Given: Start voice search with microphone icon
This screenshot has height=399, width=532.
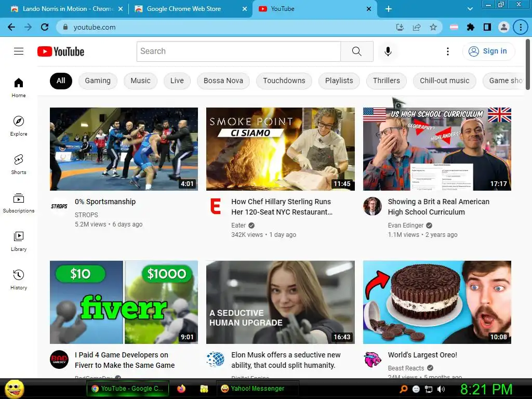Looking at the screenshot, I should click(x=388, y=51).
